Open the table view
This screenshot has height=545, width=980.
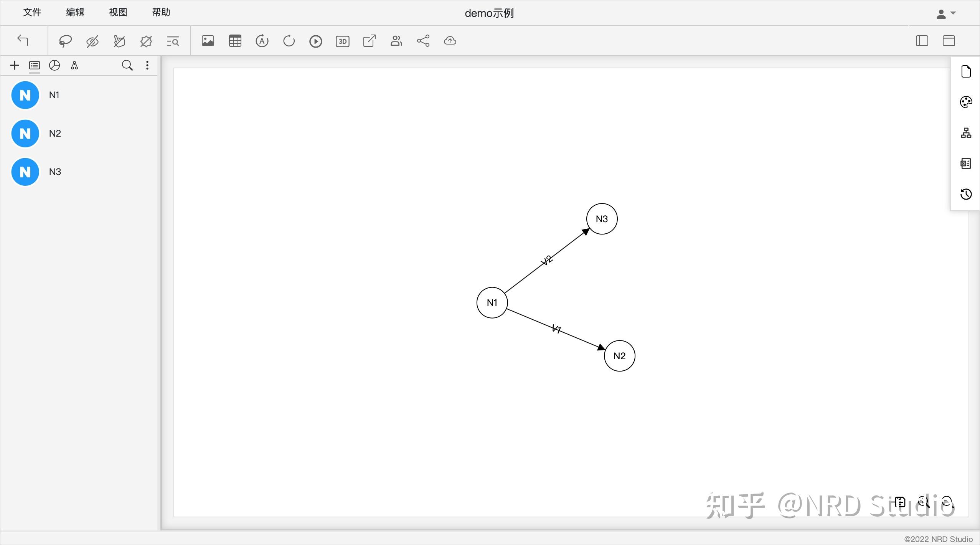coord(235,41)
